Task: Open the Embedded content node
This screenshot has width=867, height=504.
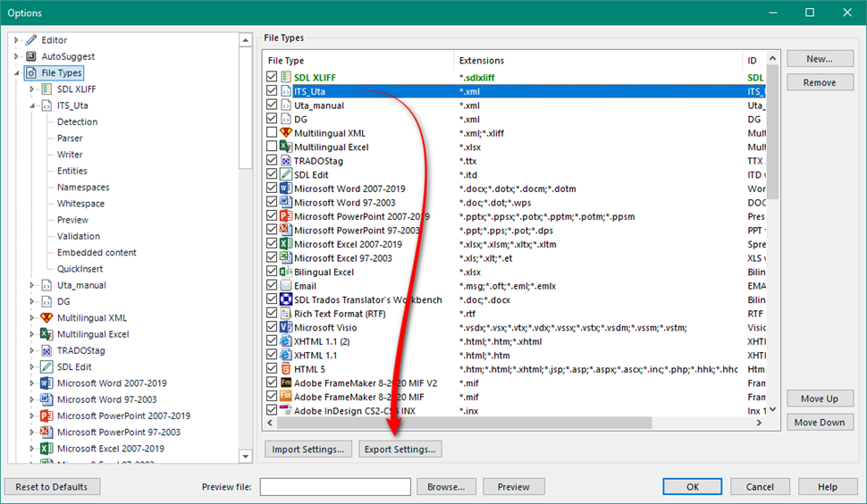Action: pyautogui.click(x=97, y=253)
